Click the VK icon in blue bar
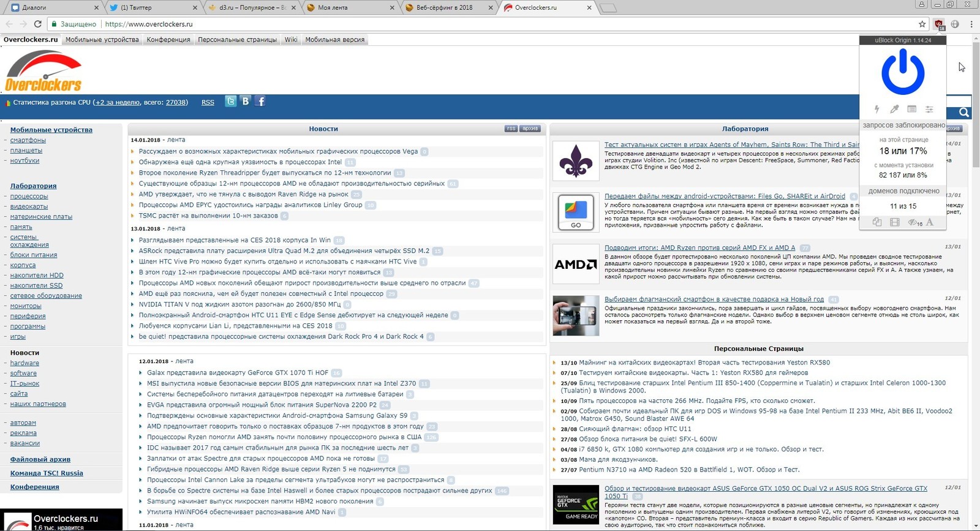 click(246, 102)
